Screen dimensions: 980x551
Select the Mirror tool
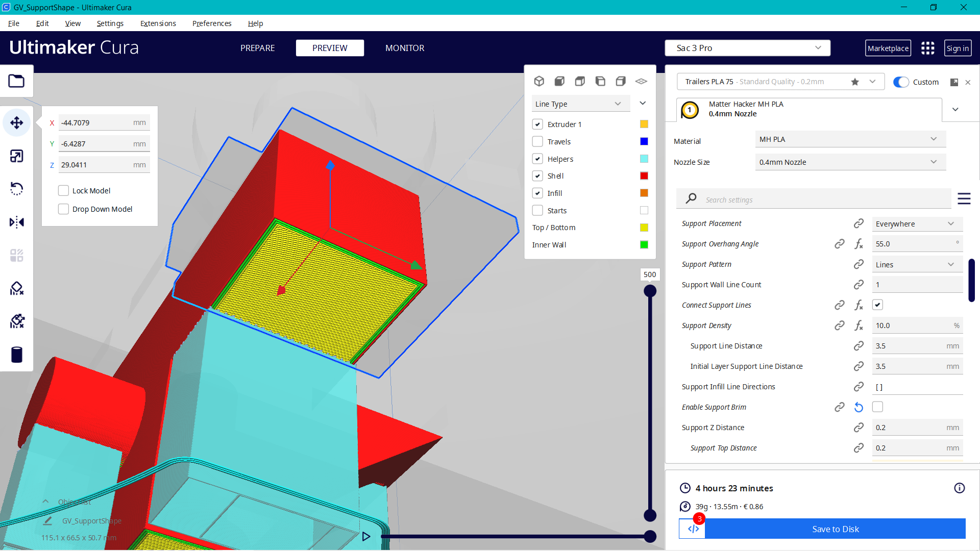pos(17,221)
